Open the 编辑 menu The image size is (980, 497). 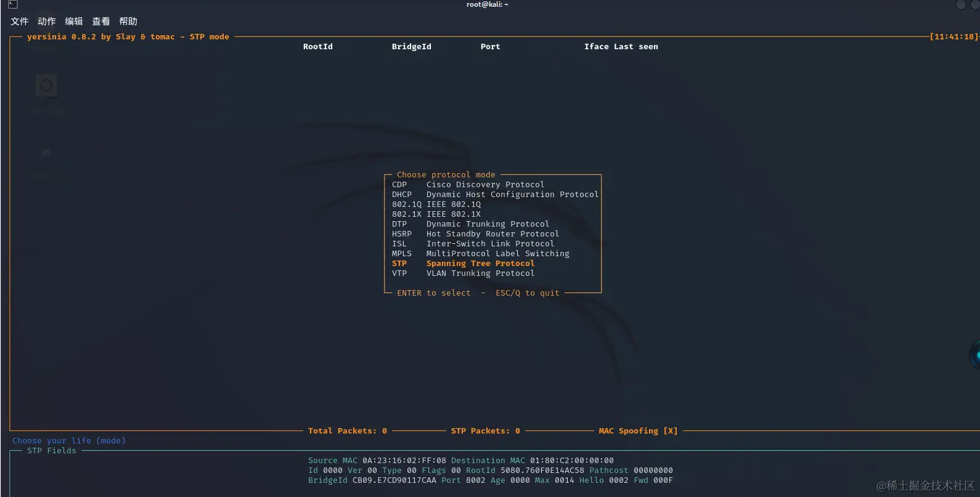tap(74, 22)
